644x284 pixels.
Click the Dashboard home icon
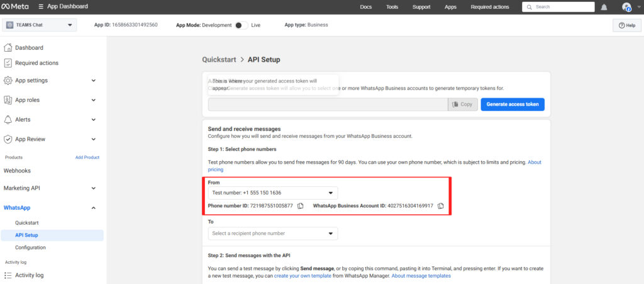(x=8, y=48)
